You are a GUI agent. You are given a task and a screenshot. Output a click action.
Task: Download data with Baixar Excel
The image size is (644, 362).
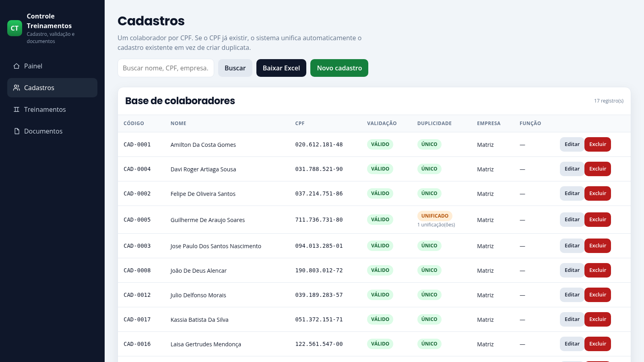click(281, 68)
